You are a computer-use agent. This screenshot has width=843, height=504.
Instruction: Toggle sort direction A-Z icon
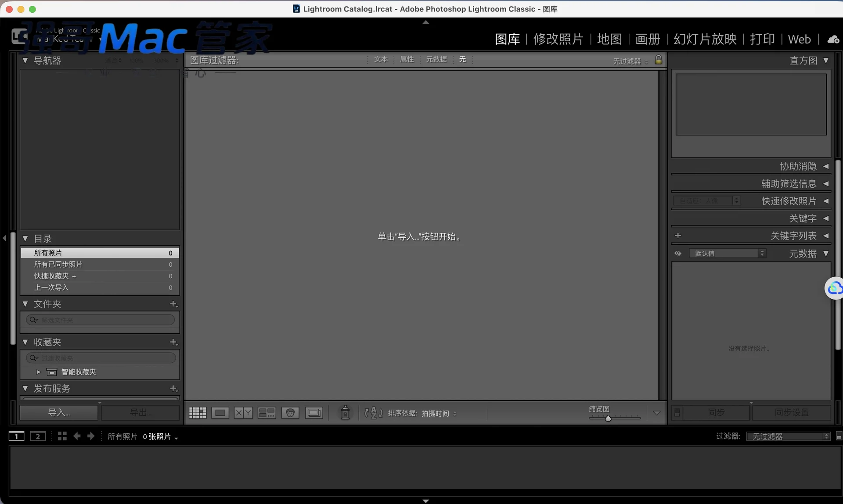tap(374, 413)
